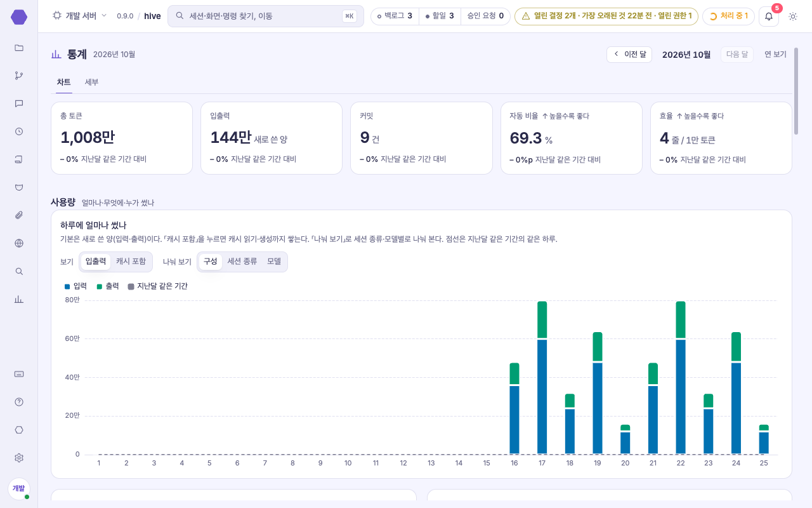The image size is (812, 508).
Task: Open the 할일 3 queue
Action: pos(440,16)
